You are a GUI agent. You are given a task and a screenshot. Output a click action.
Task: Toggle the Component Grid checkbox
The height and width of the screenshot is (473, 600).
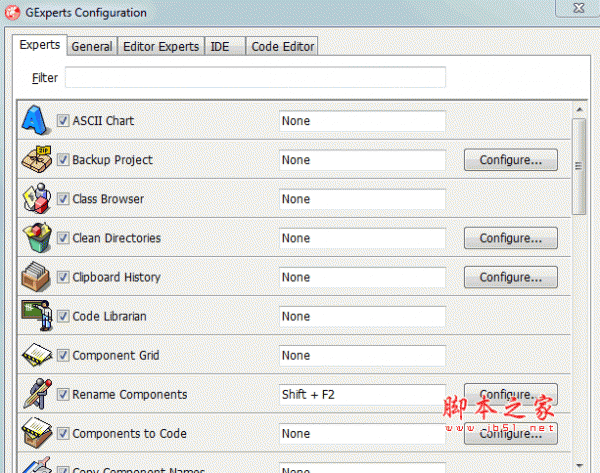pos(63,355)
